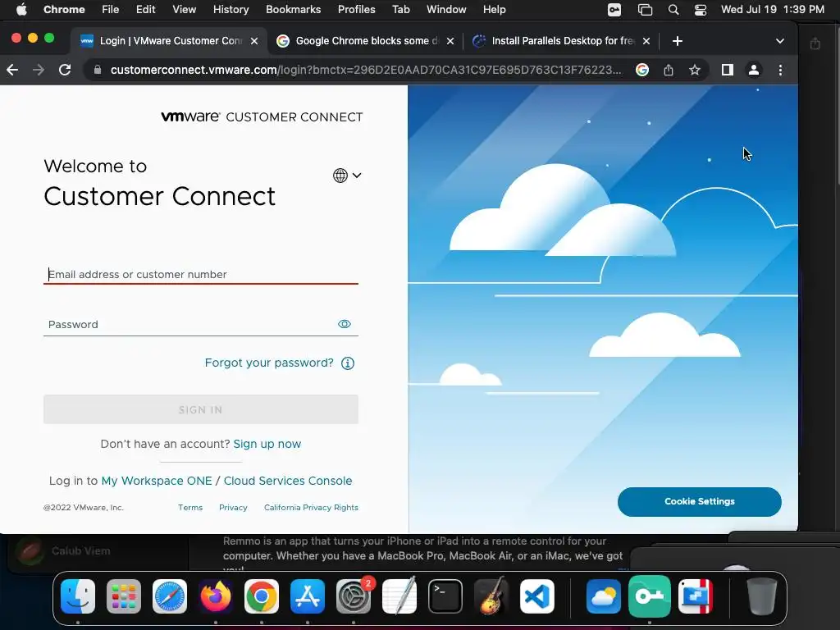The width and height of the screenshot is (840, 630).
Task: Click the browser forward arrow
Action: (x=39, y=70)
